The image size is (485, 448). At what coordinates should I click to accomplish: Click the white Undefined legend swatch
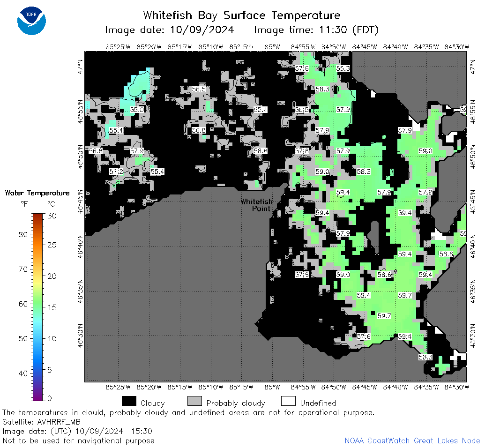click(x=288, y=401)
